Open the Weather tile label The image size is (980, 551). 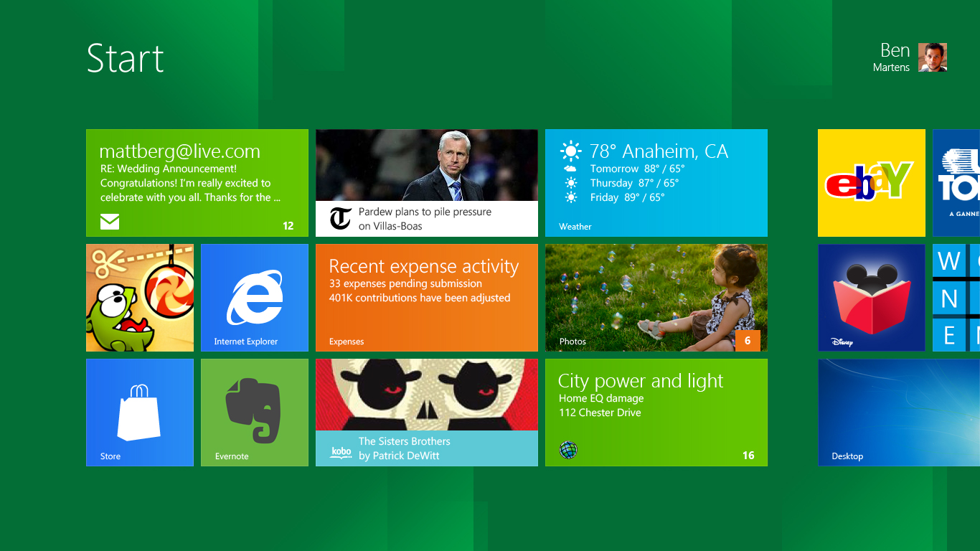coord(575,227)
